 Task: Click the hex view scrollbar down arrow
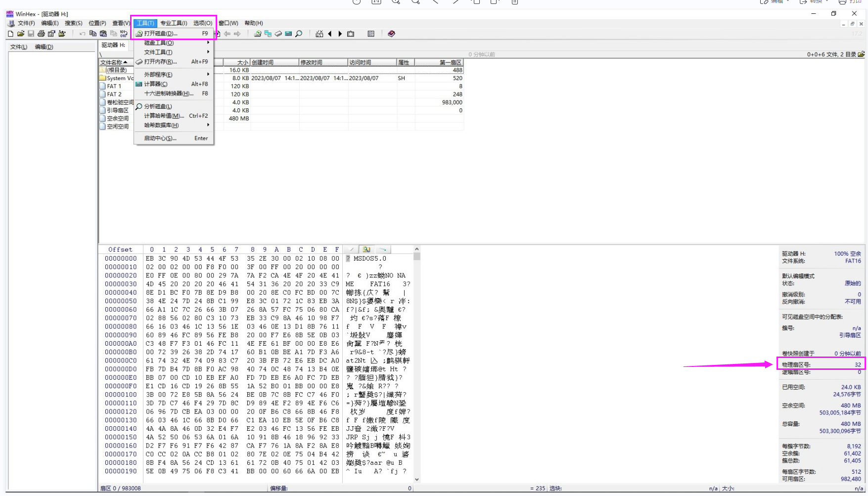point(416,479)
